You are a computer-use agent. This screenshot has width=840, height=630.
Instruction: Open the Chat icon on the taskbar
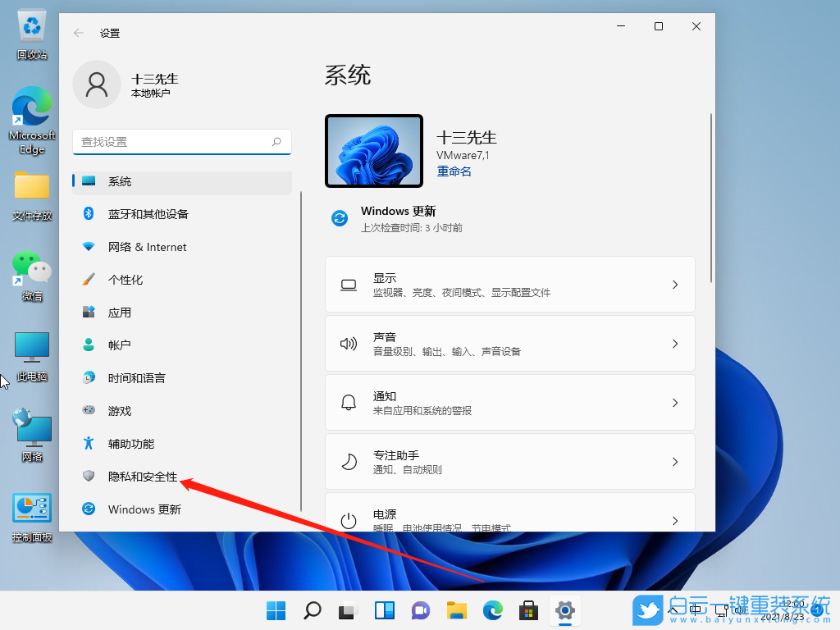point(420,610)
